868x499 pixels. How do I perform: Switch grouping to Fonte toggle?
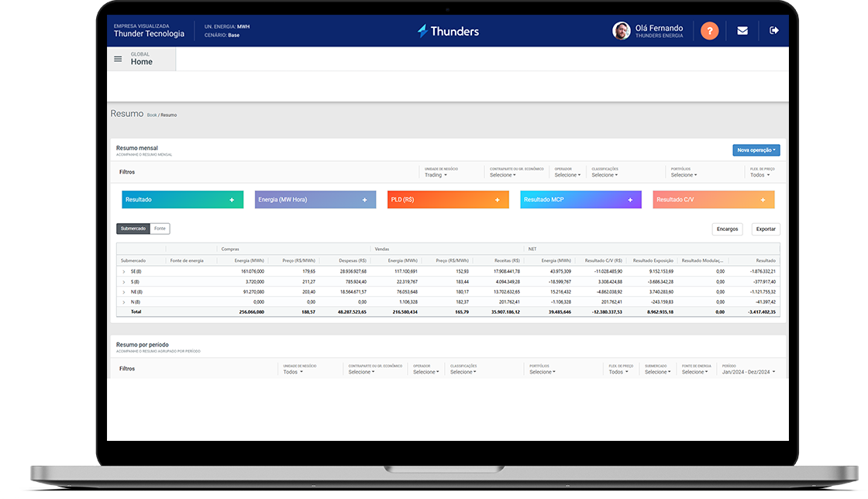coord(160,229)
